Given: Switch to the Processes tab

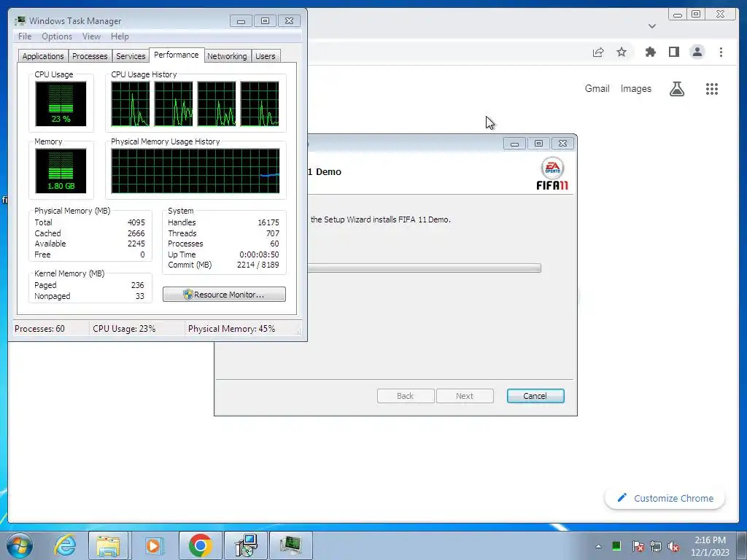Looking at the screenshot, I should [x=90, y=56].
